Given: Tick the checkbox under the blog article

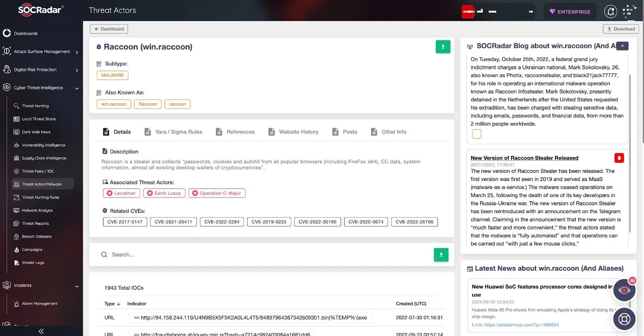Looking at the screenshot, I should (x=477, y=134).
